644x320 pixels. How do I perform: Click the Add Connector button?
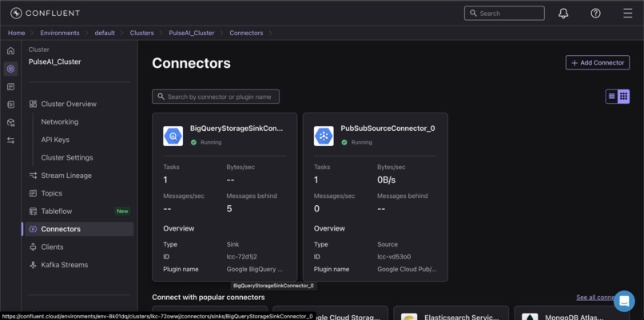pos(598,62)
